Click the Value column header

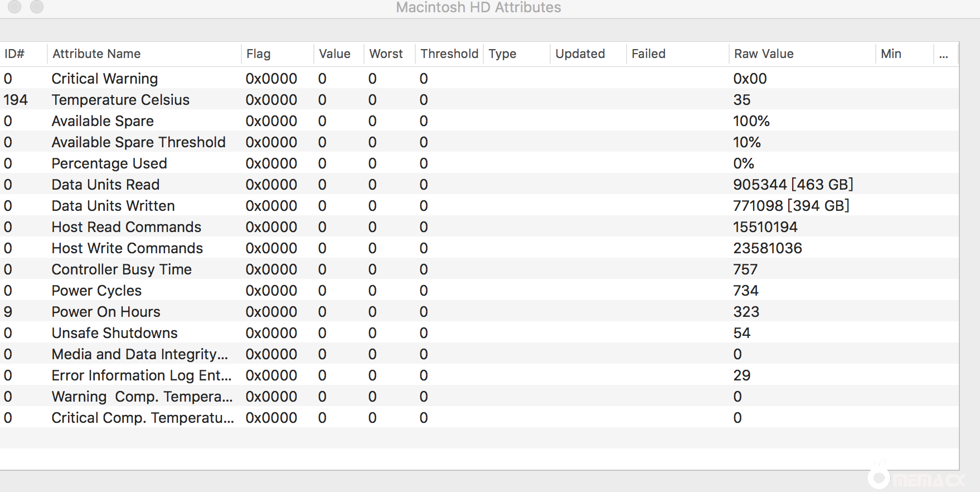[334, 54]
